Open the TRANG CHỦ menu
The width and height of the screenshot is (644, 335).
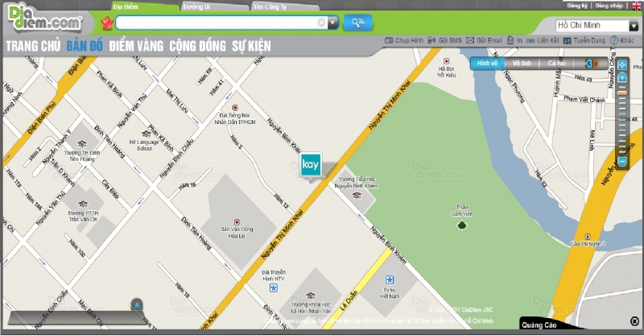tap(33, 46)
